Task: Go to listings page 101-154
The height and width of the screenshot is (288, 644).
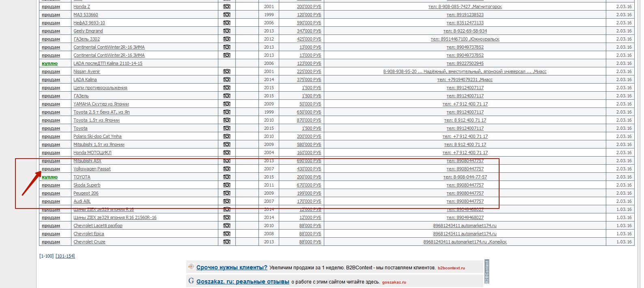Action: click(x=65, y=256)
